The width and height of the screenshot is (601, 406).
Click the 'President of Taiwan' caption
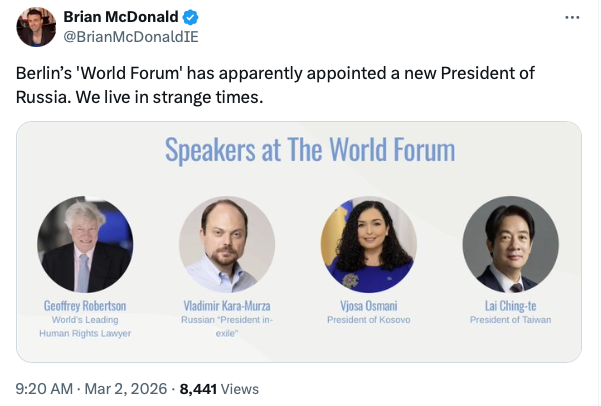tap(510, 320)
